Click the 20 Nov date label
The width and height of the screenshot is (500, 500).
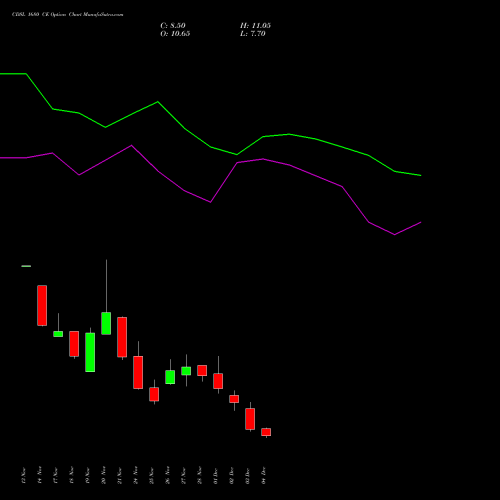point(103,475)
